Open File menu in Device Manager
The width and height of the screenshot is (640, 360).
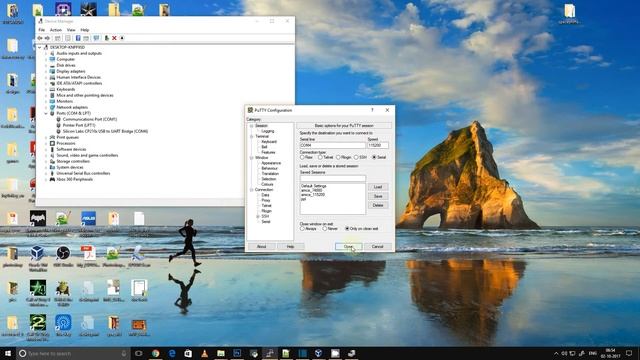[42, 30]
